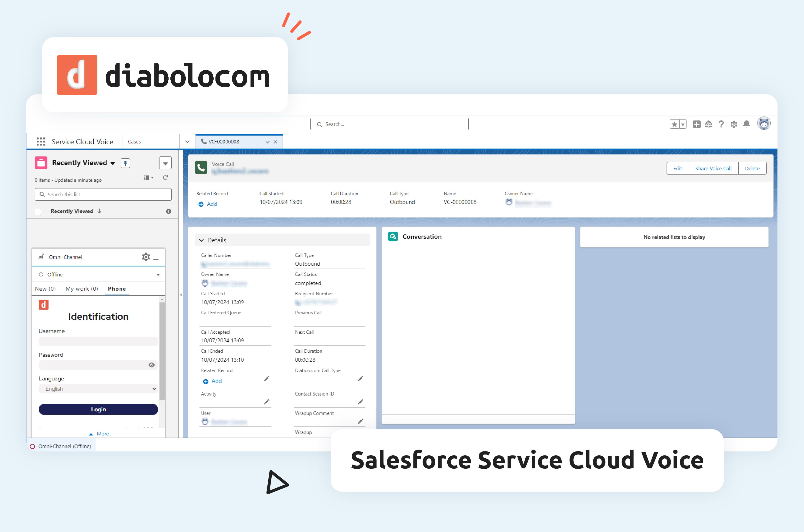Open Trailhead guidance cloud icon
Viewport: 804px width, 532px height.
coord(709,124)
